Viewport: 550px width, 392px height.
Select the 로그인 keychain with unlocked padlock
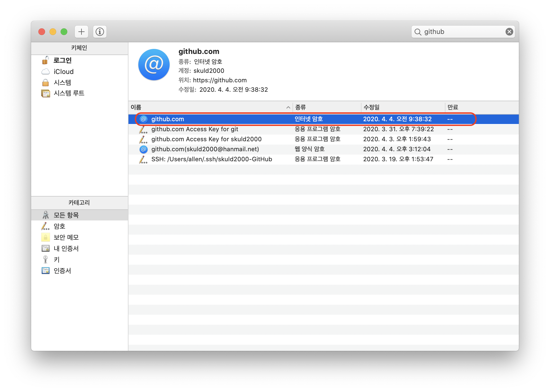click(62, 60)
